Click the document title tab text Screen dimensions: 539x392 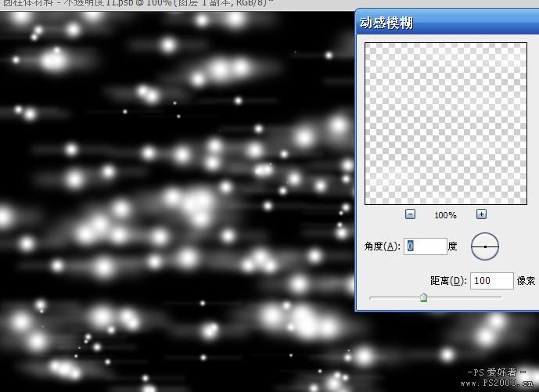(x=138, y=3)
